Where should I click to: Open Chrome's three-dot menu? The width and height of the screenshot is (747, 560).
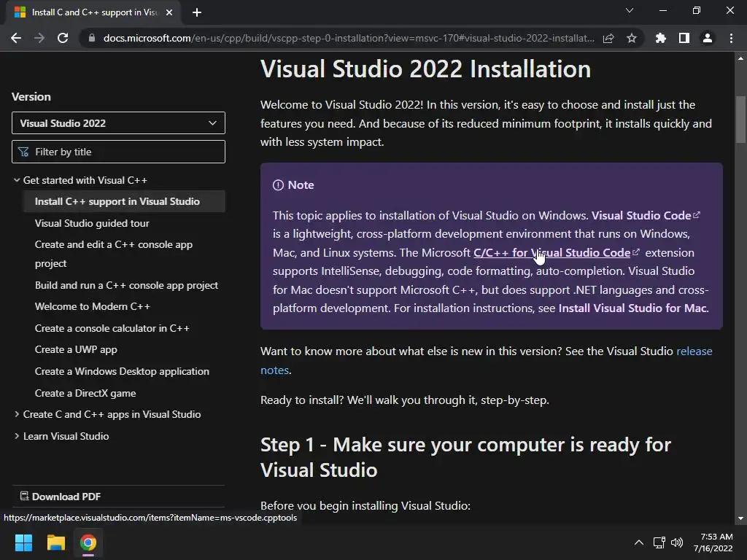731,38
